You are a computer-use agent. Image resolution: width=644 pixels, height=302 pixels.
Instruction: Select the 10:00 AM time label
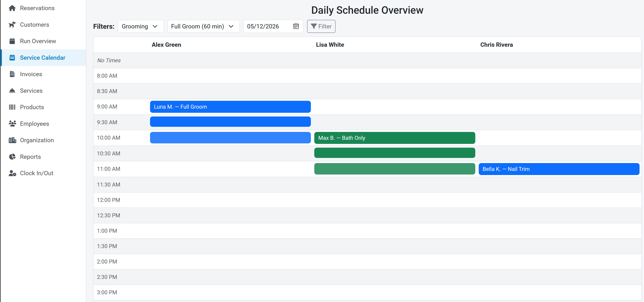108,138
